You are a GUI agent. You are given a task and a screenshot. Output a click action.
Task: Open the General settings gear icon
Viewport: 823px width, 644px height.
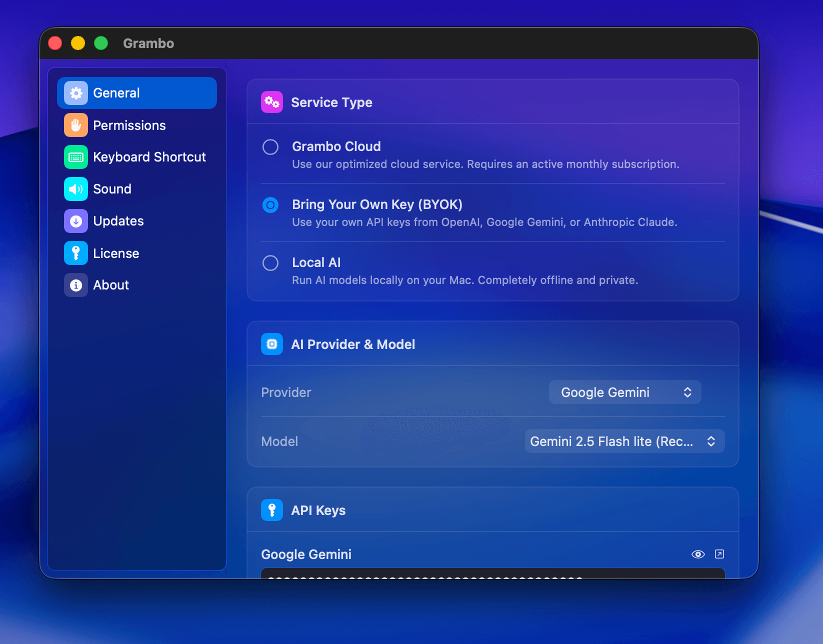click(x=76, y=93)
